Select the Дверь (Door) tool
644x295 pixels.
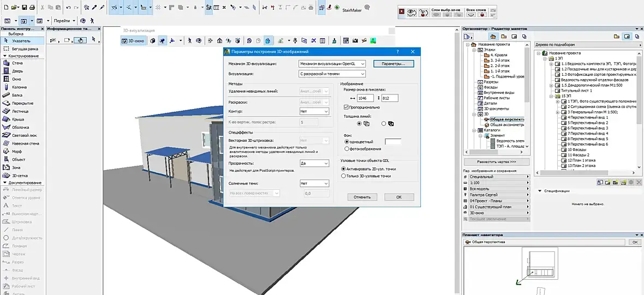[17, 71]
